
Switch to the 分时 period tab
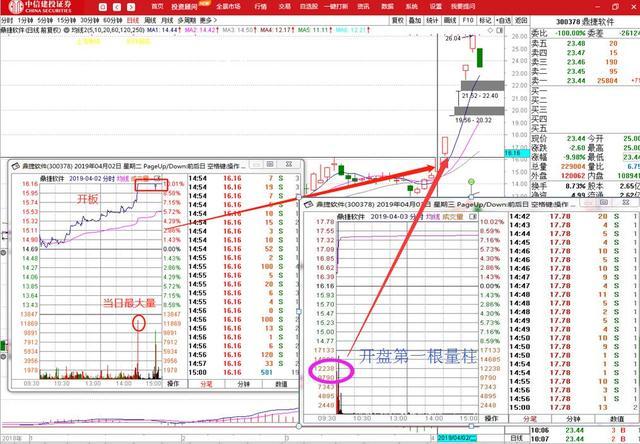(7, 20)
